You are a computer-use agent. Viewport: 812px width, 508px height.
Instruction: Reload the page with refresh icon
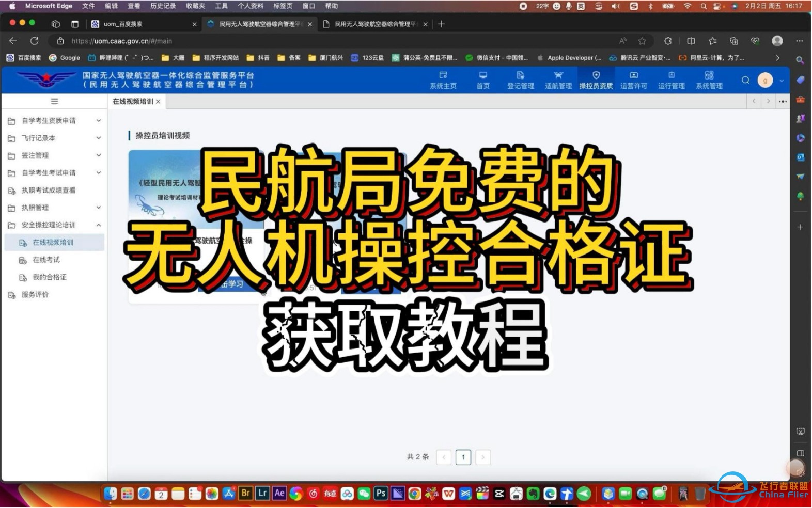(34, 41)
